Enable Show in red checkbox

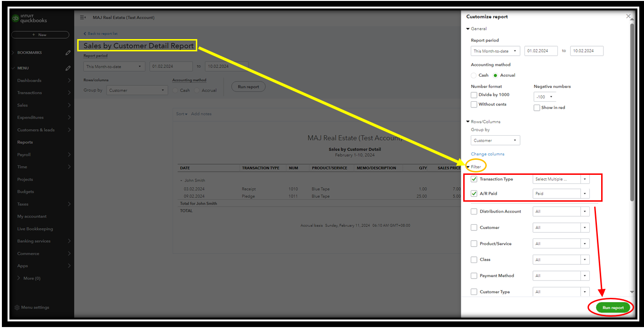point(537,107)
